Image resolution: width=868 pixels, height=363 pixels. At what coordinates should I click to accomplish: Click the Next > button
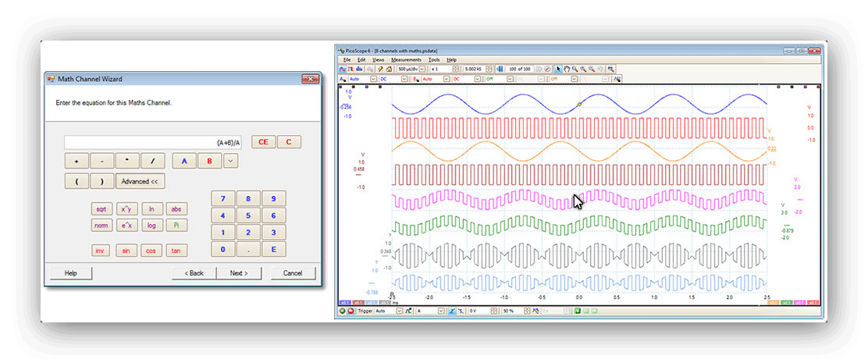tap(239, 273)
